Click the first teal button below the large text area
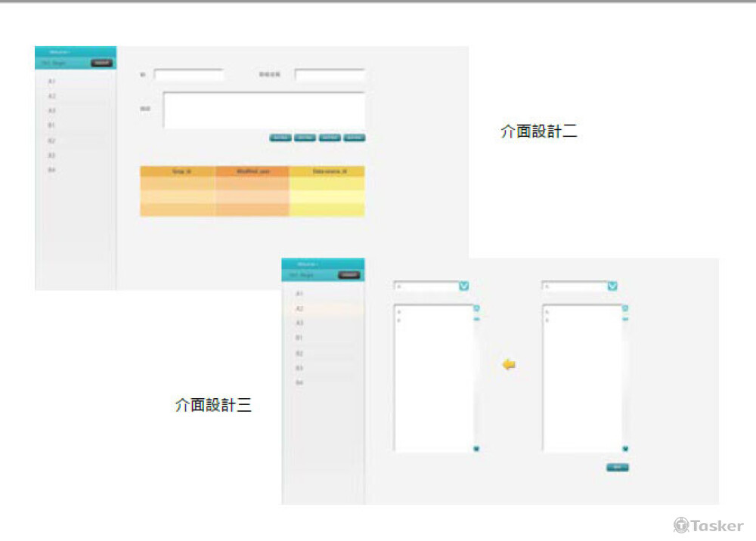This screenshot has width=756, height=541. [280, 138]
